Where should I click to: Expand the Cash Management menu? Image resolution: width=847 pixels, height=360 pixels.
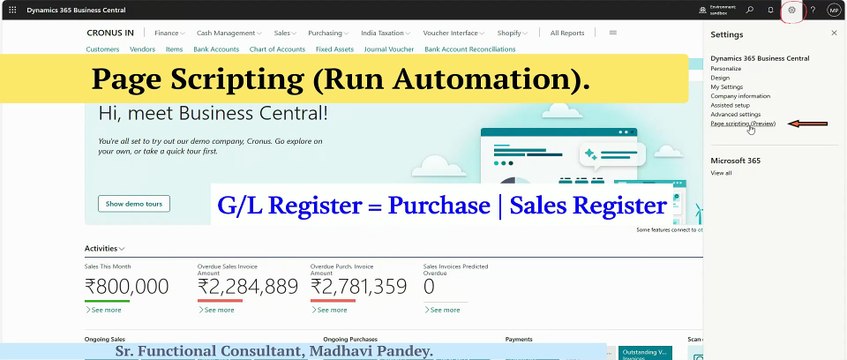pyautogui.click(x=229, y=33)
